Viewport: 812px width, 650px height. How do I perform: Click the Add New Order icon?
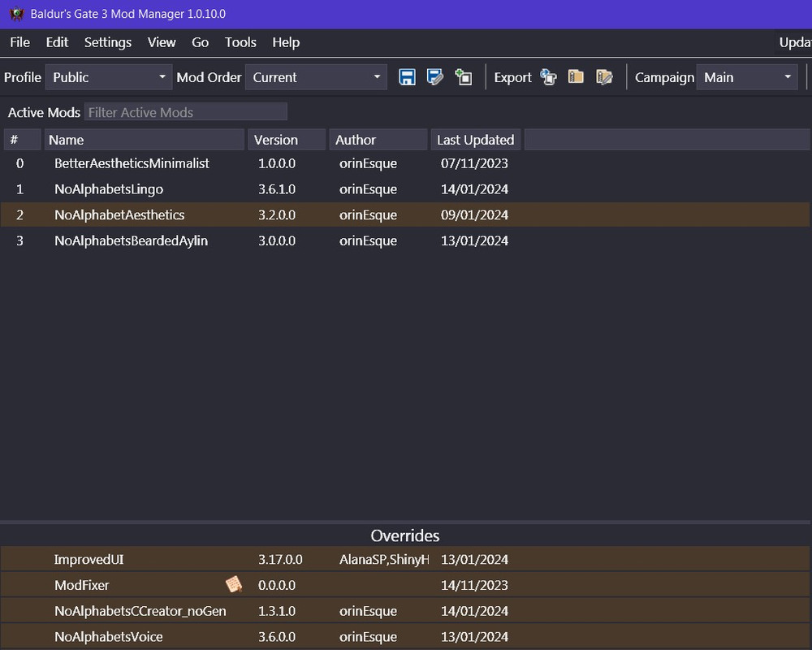tap(464, 77)
